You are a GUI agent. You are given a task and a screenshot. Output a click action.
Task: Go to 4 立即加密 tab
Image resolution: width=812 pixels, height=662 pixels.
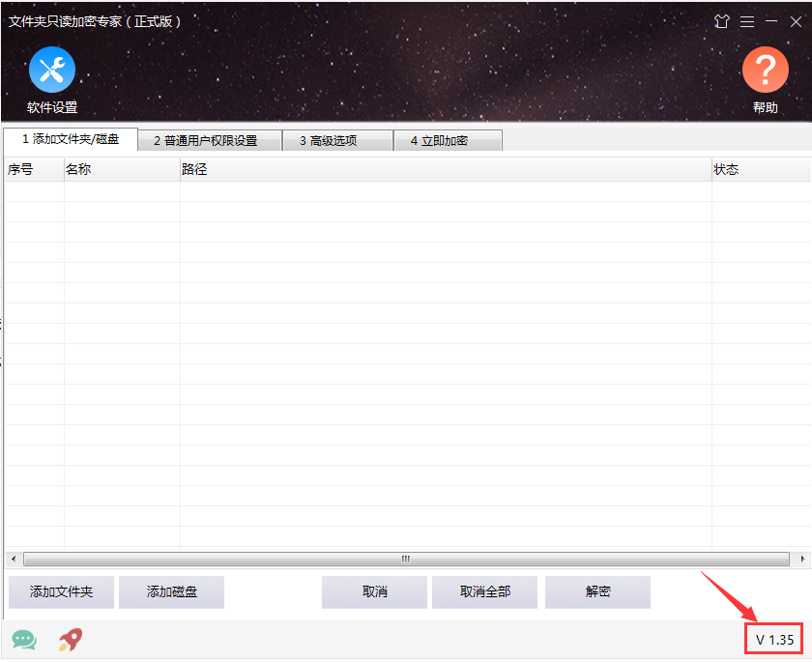pos(448,141)
